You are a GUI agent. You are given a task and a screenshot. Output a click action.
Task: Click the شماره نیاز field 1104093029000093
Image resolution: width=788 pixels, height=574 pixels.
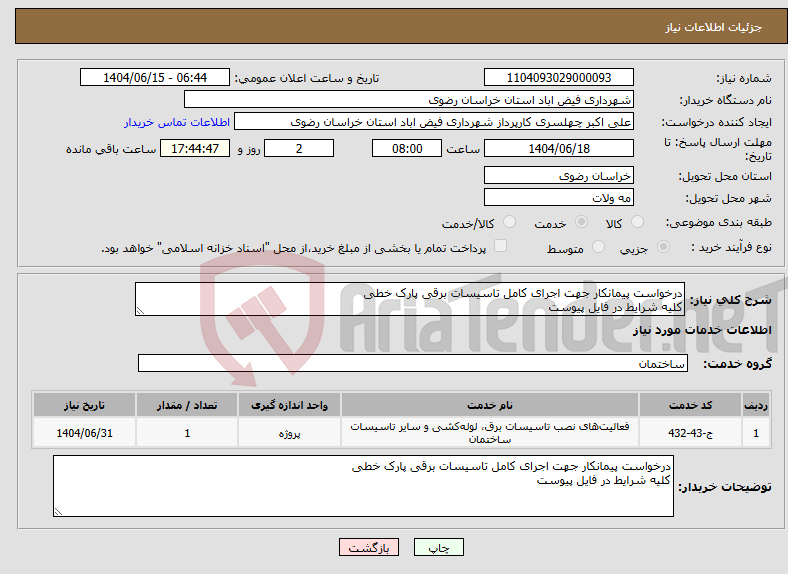tap(558, 77)
